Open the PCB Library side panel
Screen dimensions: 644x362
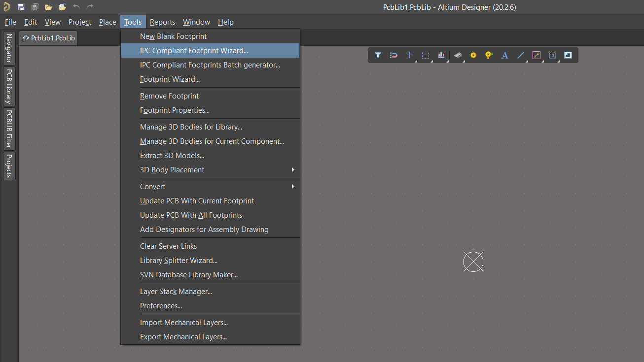(9, 86)
